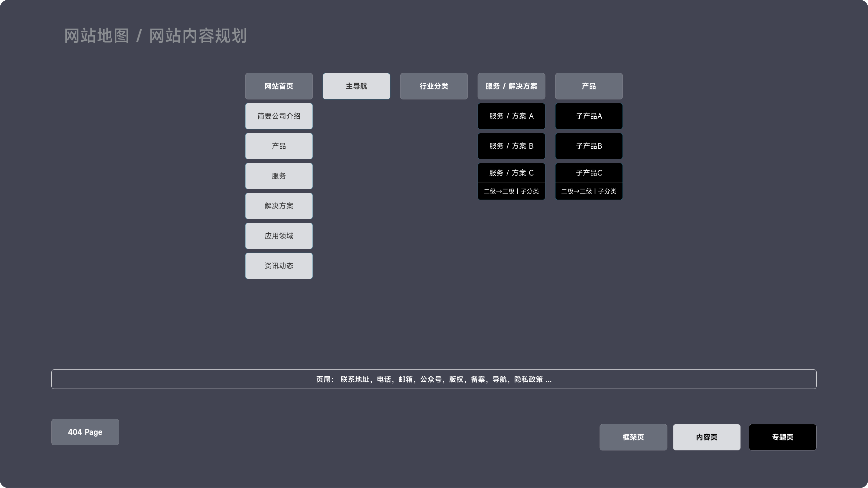The width and height of the screenshot is (868, 488).
Task: Switch to the 内容页 tab
Action: [706, 437]
